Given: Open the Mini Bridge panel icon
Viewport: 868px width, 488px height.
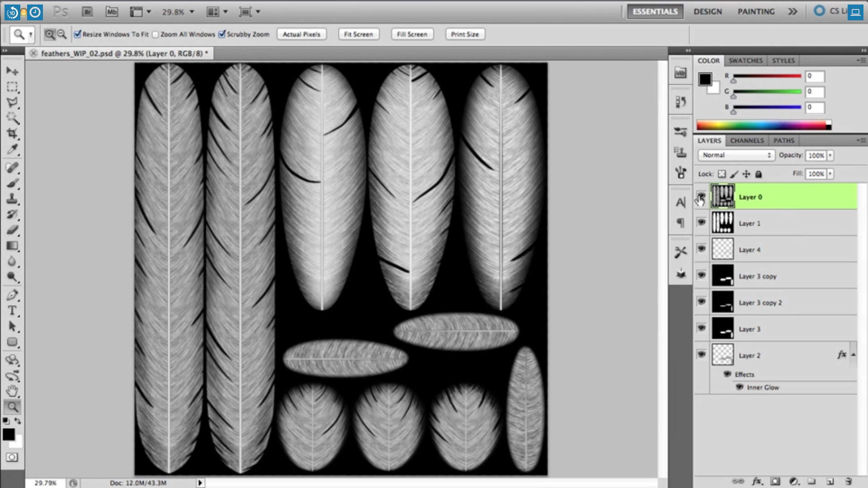Looking at the screenshot, I should [x=679, y=72].
